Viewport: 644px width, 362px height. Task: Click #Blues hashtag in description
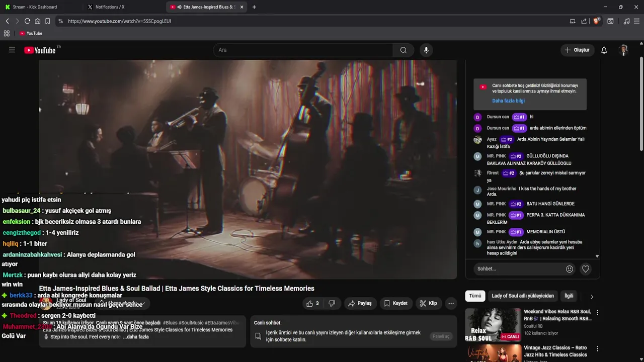[170, 323]
